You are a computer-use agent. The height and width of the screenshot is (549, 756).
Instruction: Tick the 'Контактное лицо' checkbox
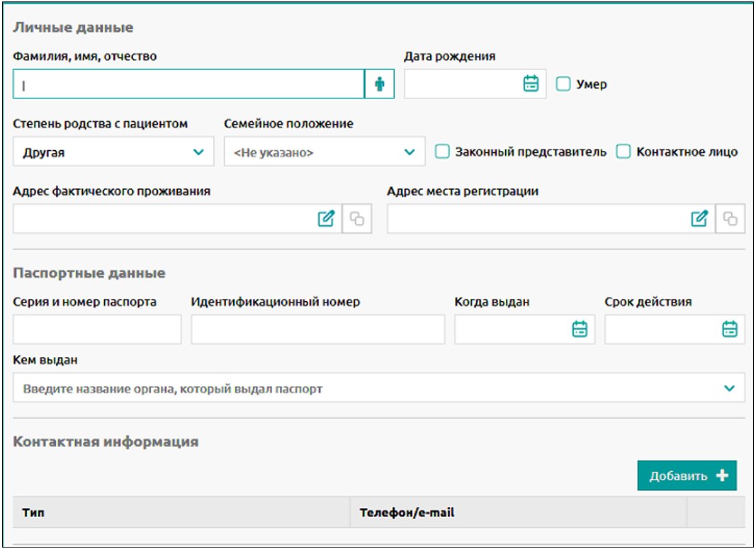click(624, 152)
